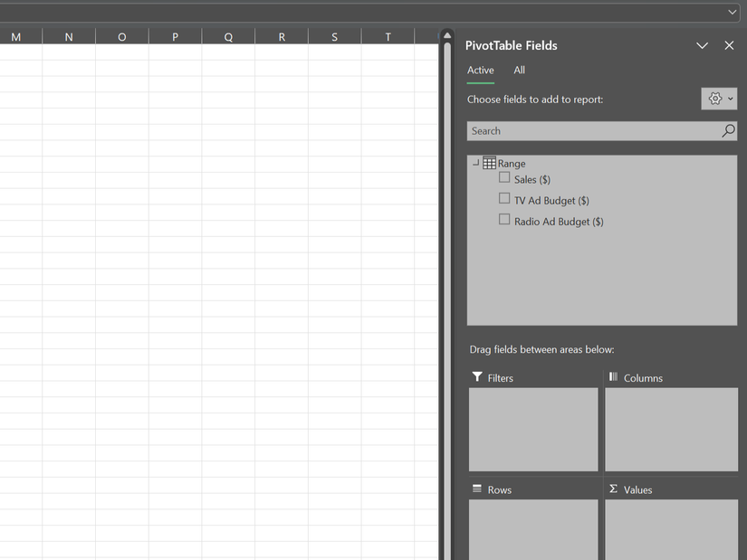Expand the chevron at the top right
Viewport: 747px width, 560px height.
[733, 12]
